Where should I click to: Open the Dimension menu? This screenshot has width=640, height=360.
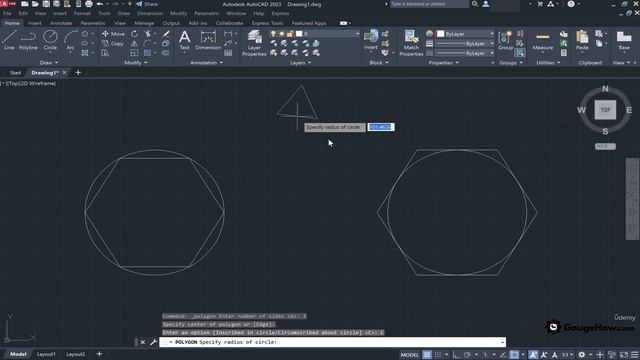(150, 13)
